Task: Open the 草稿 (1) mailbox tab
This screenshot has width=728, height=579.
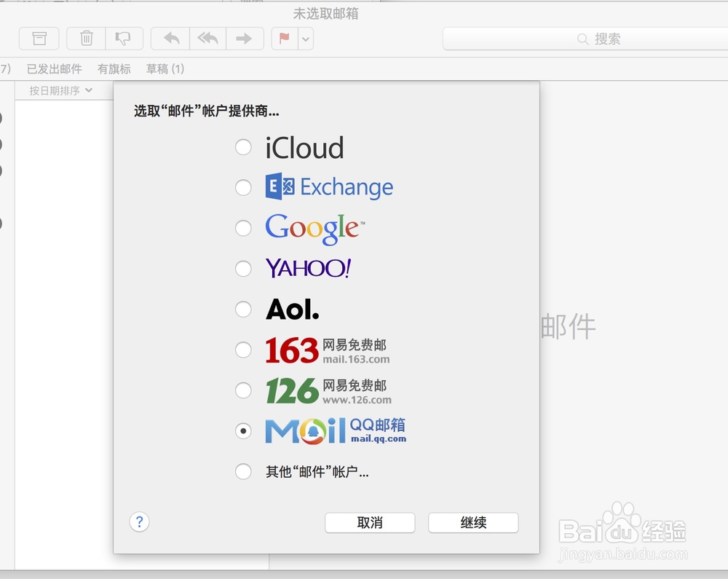Action: 165,69
